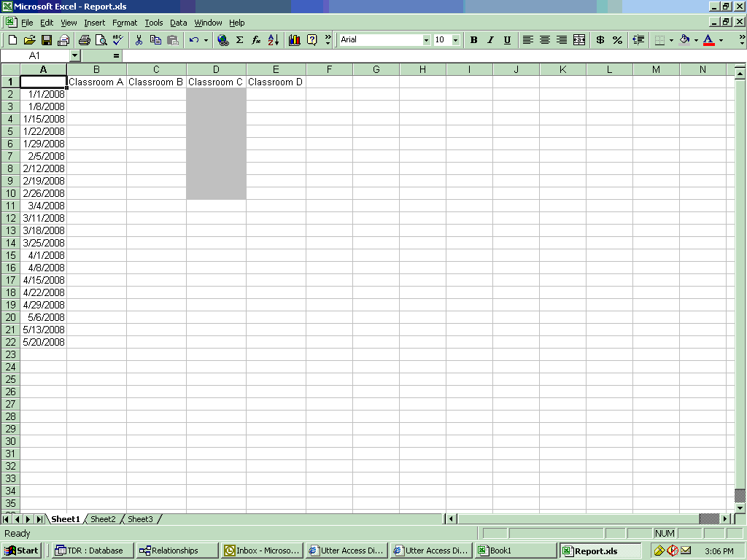Screen dimensions: 747x560
Task: Switch to TDR : Database taskbar button
Action: [x=93, y=551]
